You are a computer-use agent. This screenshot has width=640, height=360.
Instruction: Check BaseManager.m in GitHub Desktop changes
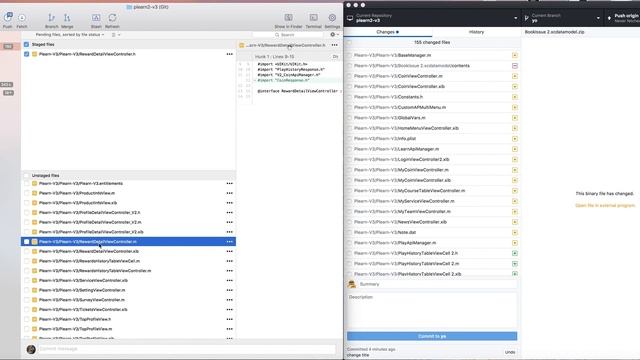coord(349,55)
